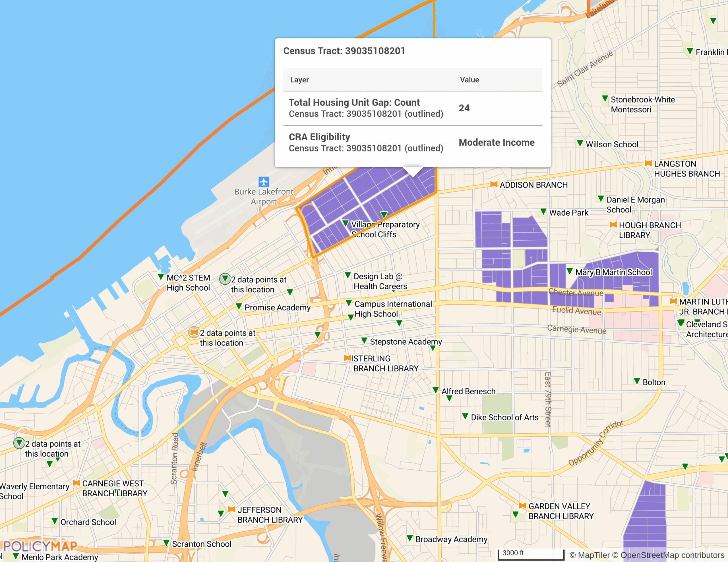The height and width of the screenshot is (562, 728).
Task: Click the Dike School of Arts marker
Action: pos(465,416)
